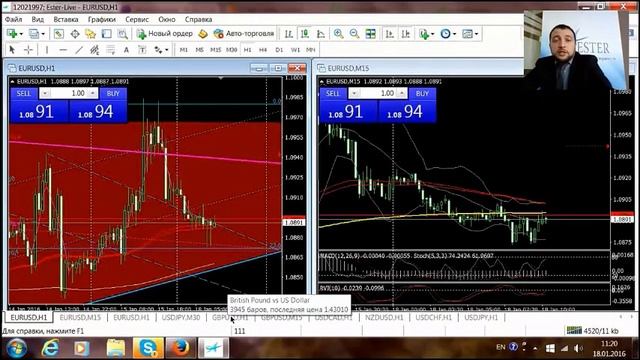This screenshot has height=360, width=640.
Task: Zoom in the chart with plus magnifier
Action: pyautogui.click(x=338, y=34)
